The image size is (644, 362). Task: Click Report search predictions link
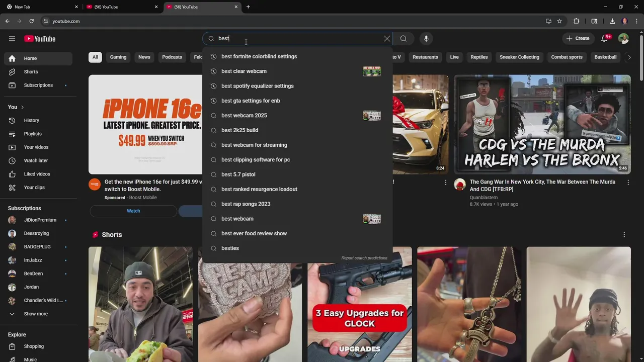(364, 258)
